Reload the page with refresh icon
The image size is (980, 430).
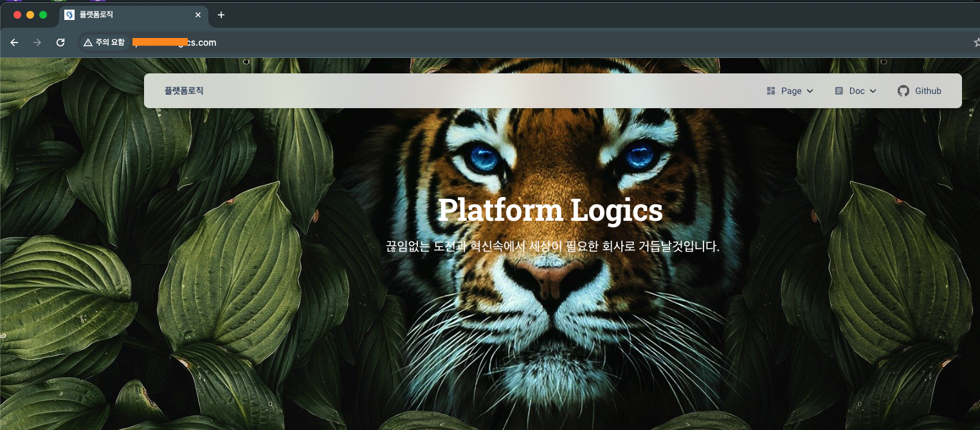[60, 42]
